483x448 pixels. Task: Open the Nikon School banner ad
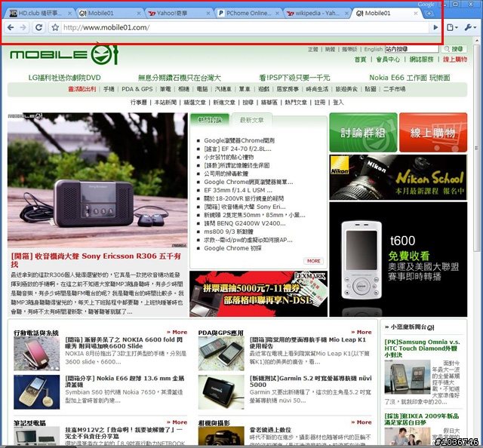pos(398,177)
